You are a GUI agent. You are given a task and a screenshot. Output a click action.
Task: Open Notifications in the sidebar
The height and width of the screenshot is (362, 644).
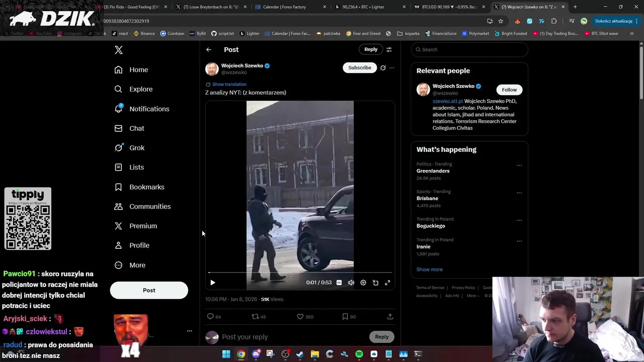pyautogui.click(x=142, y=109)
